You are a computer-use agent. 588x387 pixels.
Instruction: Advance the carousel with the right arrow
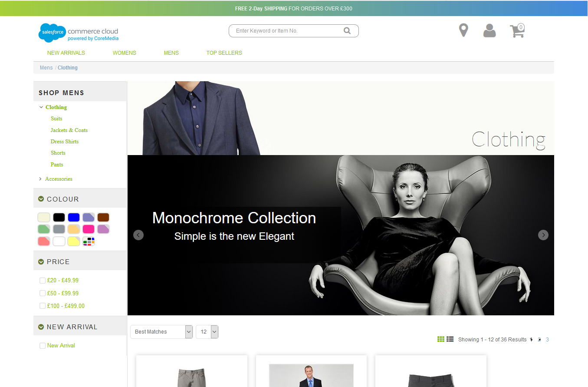click(x=543, y=235)
